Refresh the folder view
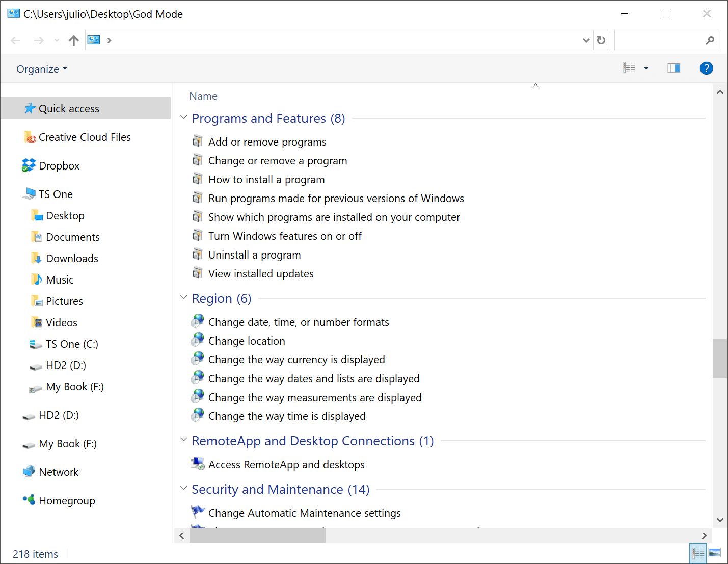Screen dimensions: 728x564 click(x=601, y=40)
